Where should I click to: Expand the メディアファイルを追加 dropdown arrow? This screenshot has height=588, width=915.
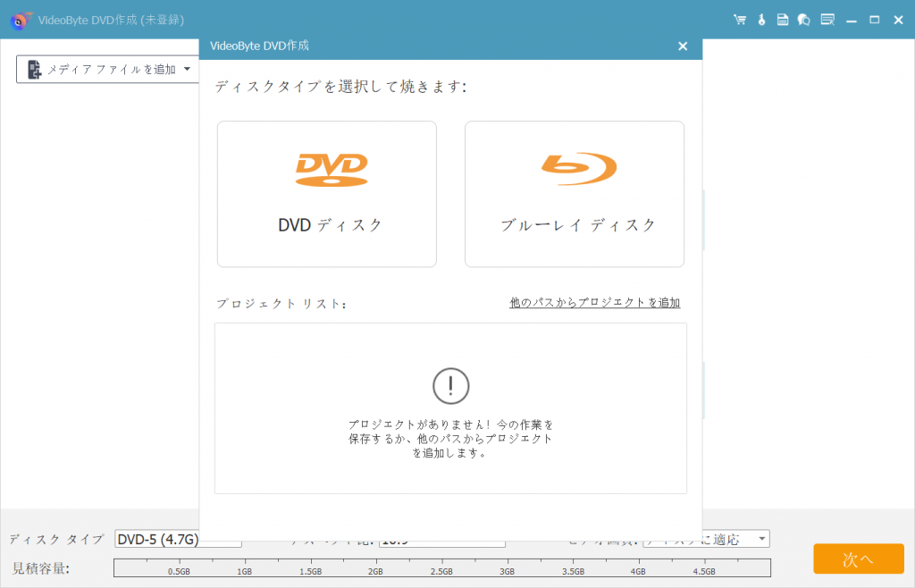pyautogui.click(x=187, y=69)
